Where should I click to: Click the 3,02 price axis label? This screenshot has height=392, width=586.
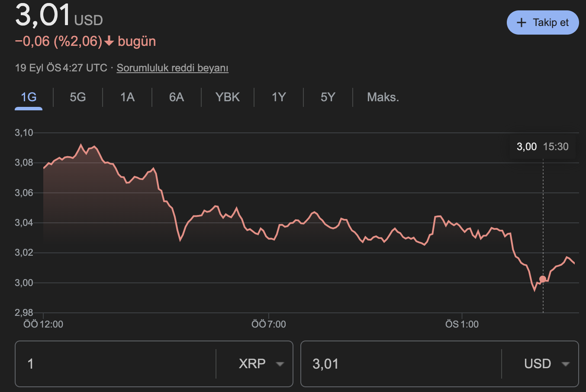(24, 253)
